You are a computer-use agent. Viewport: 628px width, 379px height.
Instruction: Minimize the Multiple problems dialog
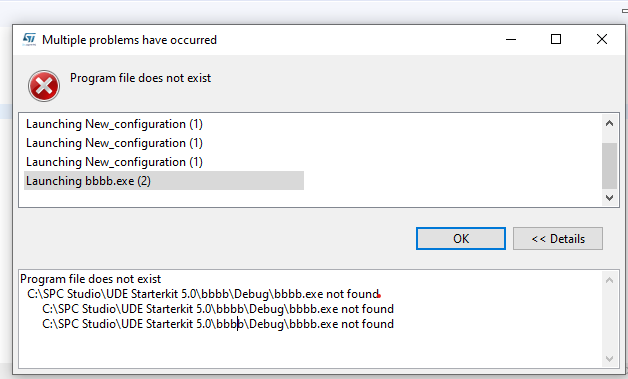tap(511, 39)
